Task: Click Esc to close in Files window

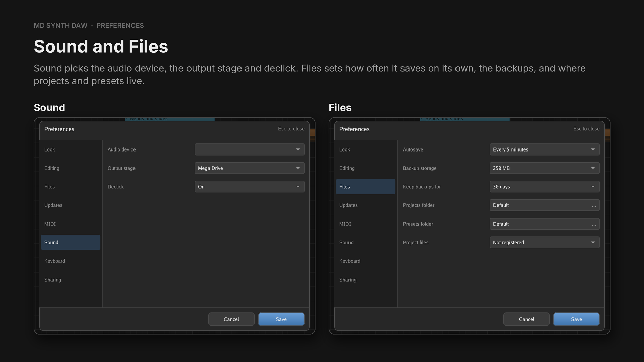Action: pos(586,129)
